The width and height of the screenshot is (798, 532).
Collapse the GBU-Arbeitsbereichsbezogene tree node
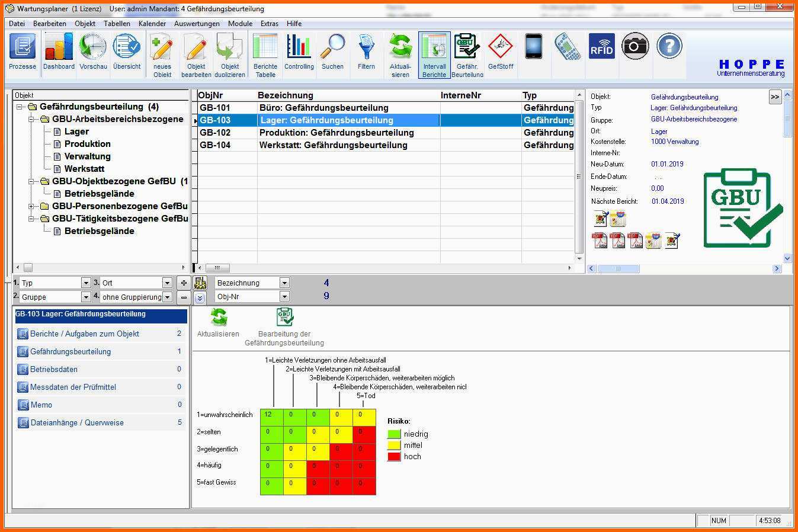tap(31, 119)
